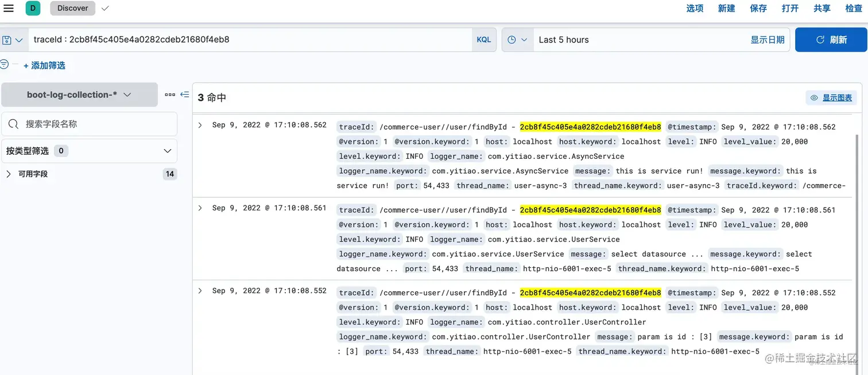Click the 添加筛选 add filter link

click(44, 65)
